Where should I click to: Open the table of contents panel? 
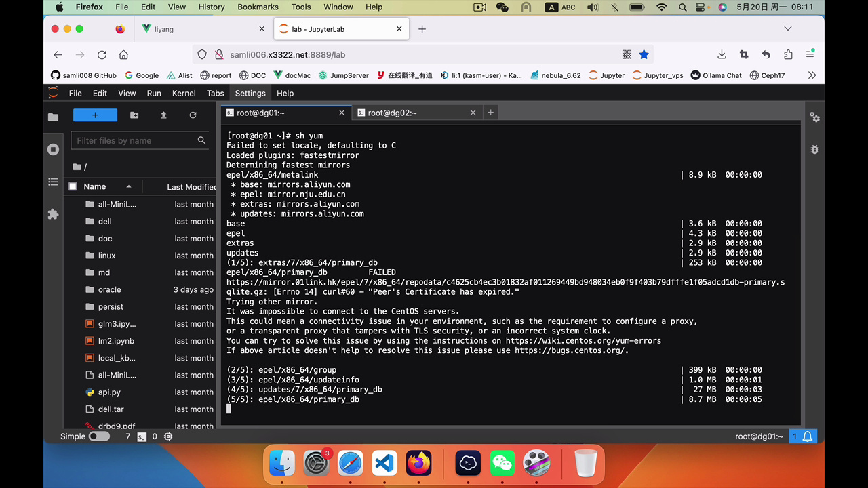click(53, 182)
